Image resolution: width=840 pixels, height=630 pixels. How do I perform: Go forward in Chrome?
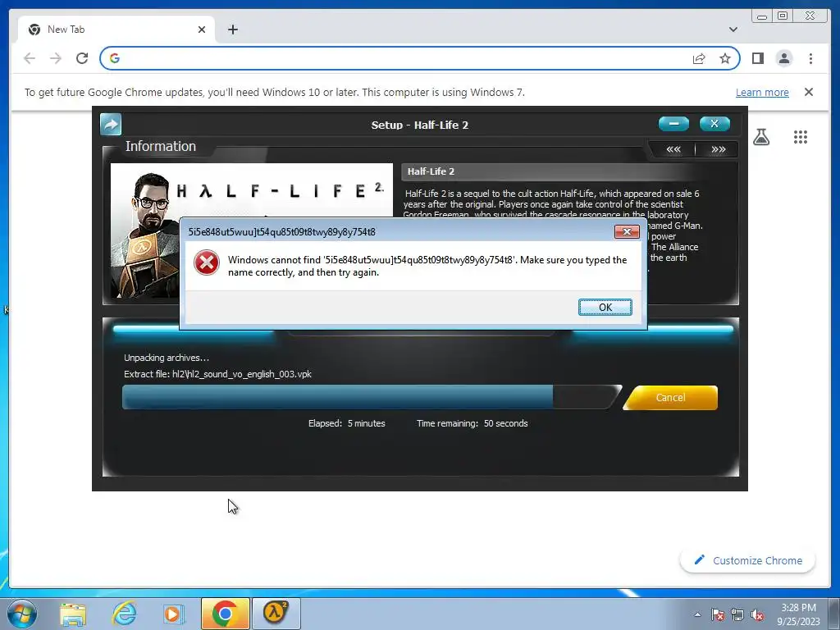(56, 58)
